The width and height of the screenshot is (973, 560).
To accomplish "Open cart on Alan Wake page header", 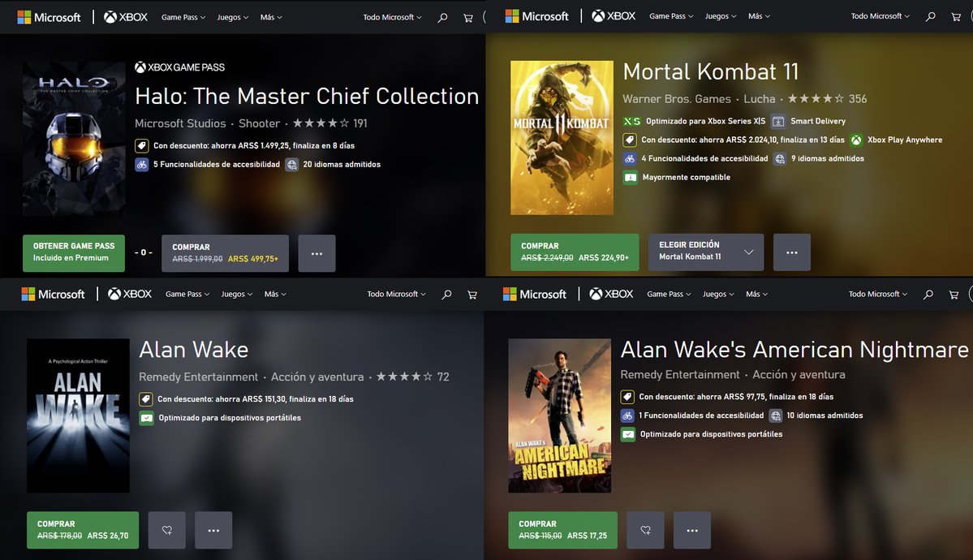I will click(472, 295).
